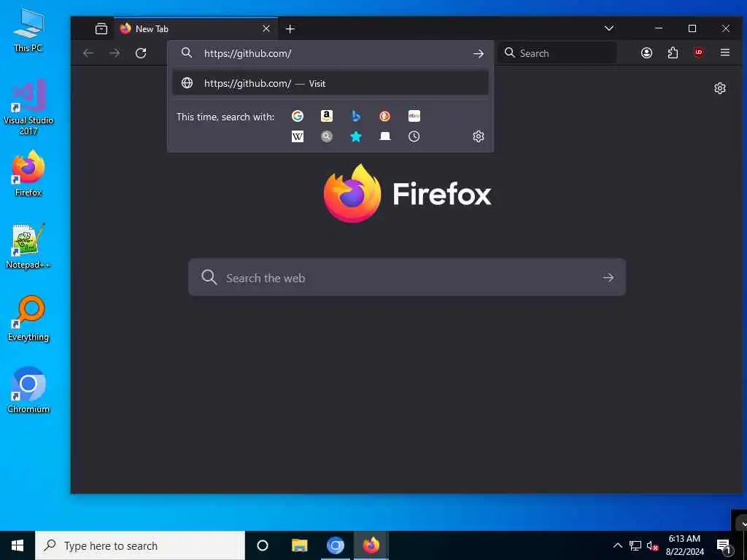Open the Firefox account menu
Image resolution: width=747 pixels, height=560 pixels.
(646, 52)
